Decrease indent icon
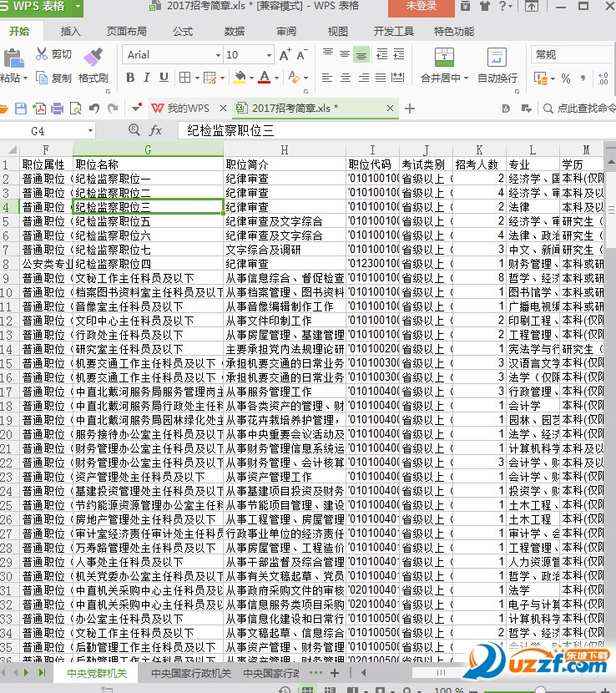 381,54
